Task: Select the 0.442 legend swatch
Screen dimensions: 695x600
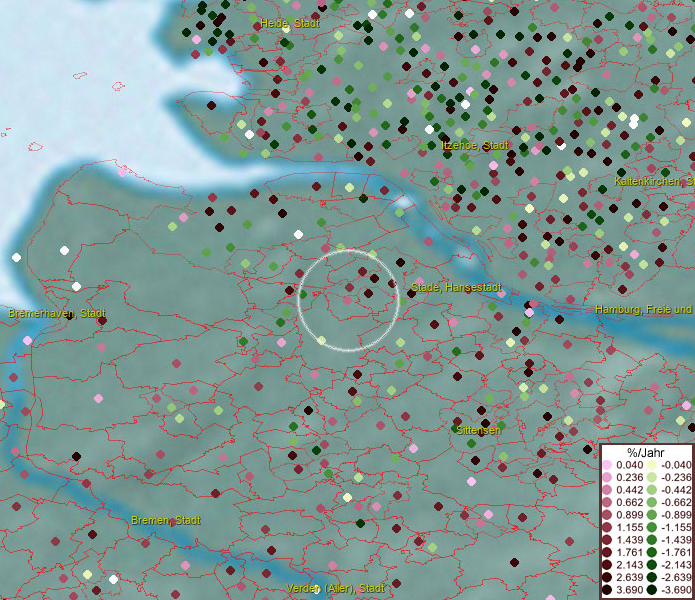Action: pos(607,490)
